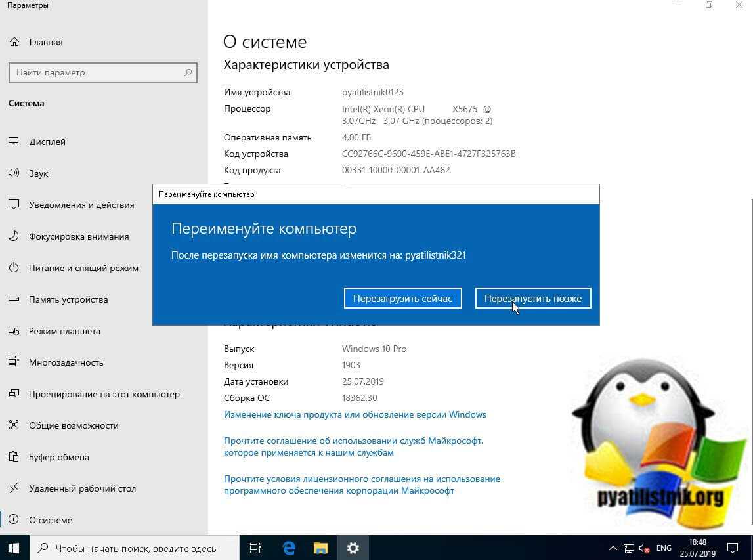Select Уведомления и действия in the sidebar
The height and width of the screenshot is (560, 753).
[81, 205]
